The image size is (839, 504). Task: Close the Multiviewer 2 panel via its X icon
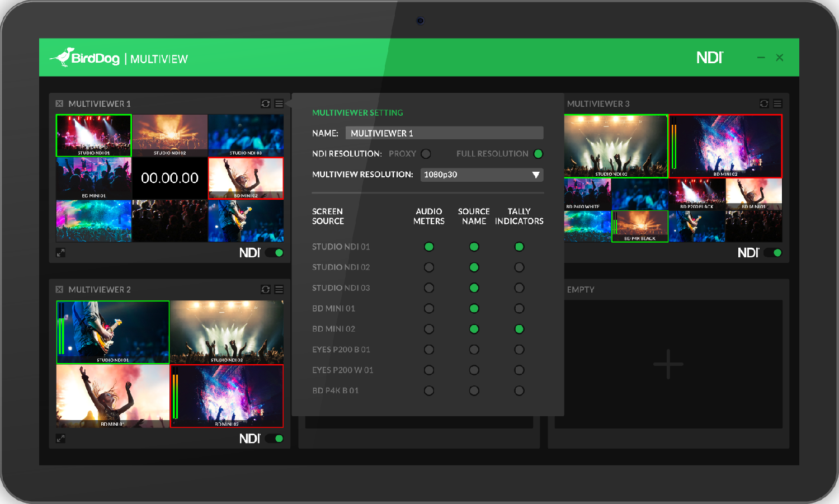coord(59,289)
